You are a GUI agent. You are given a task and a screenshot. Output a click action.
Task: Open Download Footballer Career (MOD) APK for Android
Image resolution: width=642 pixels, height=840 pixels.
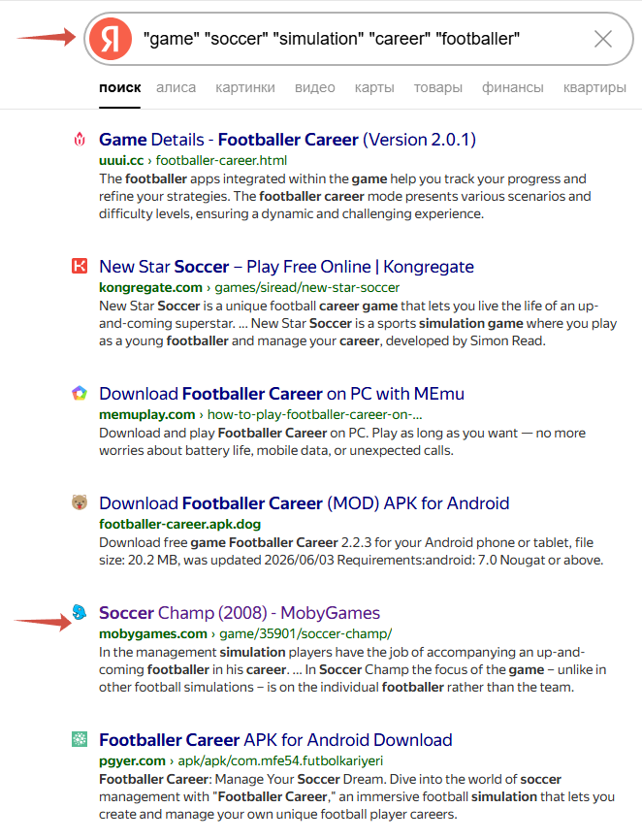(x=305, y=503)
